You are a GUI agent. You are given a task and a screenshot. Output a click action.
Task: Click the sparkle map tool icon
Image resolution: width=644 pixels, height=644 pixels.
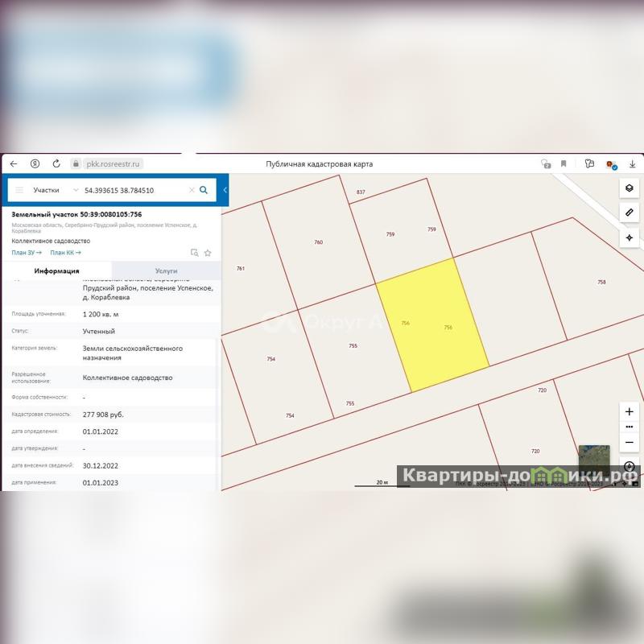(x=630, y=237)
